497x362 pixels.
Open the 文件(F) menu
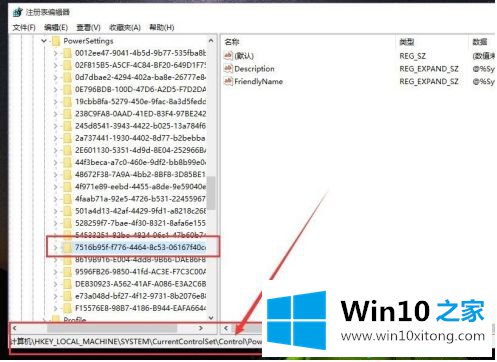(24, 27)
